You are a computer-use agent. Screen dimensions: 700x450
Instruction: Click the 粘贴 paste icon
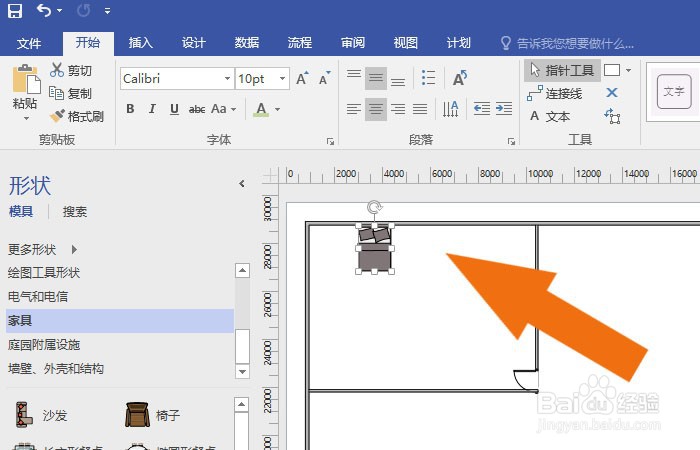tap(25, 80)
